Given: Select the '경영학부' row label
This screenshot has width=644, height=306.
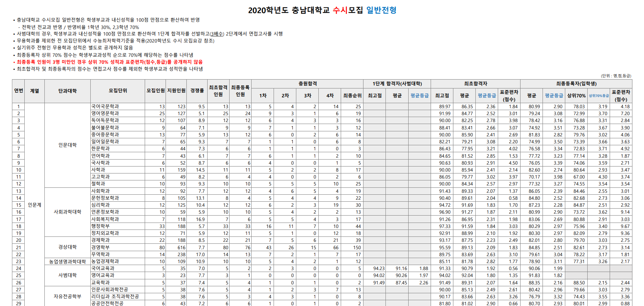Looking at the screenshot, I should tap(100, 247).
